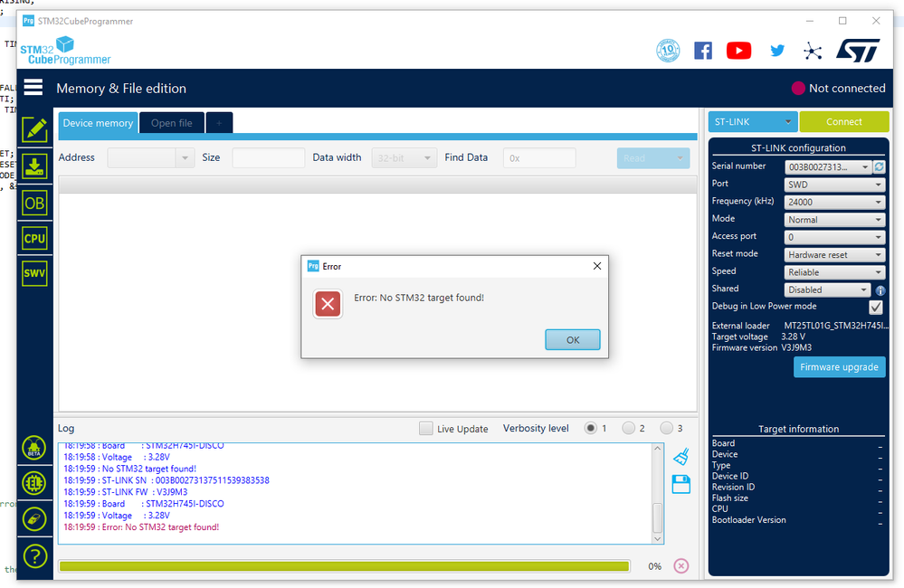Click the green progress bar
904x588 pixels.
pyautogui.click(x=344, y=566)
